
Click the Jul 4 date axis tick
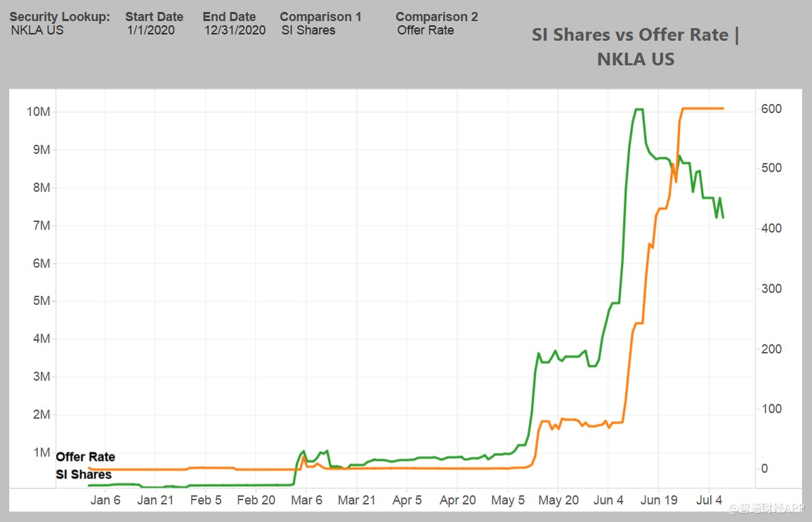[x=709, y=500]
